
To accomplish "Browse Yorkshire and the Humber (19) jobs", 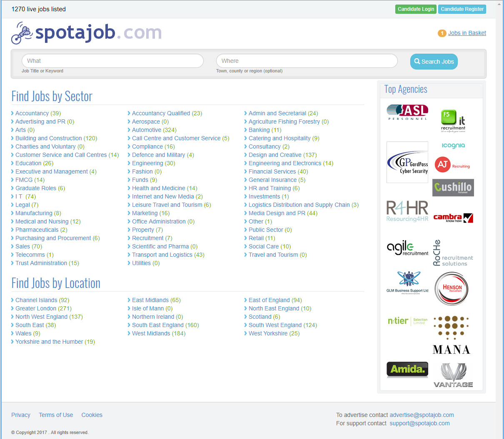I will 55,342.
